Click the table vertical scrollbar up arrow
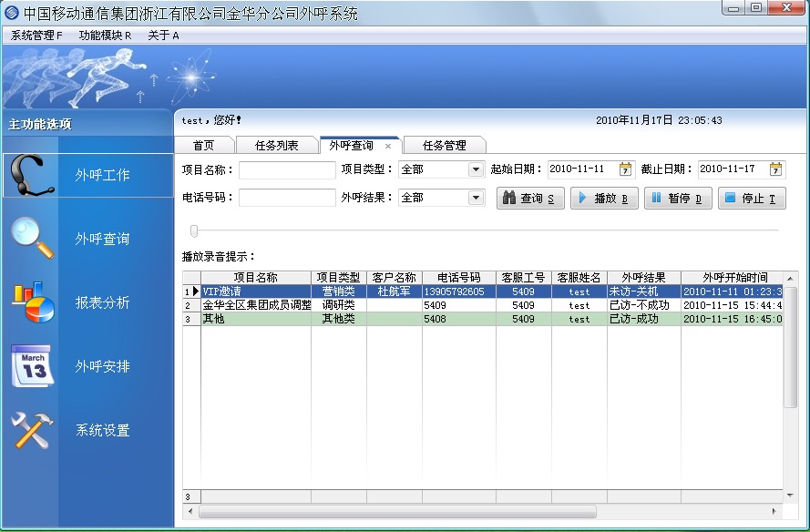Screen dimensions: 810x532 tap(790, 279)
